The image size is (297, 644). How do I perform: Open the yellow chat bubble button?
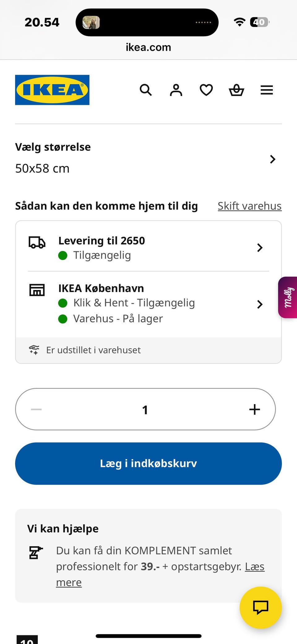click(260, 607)
